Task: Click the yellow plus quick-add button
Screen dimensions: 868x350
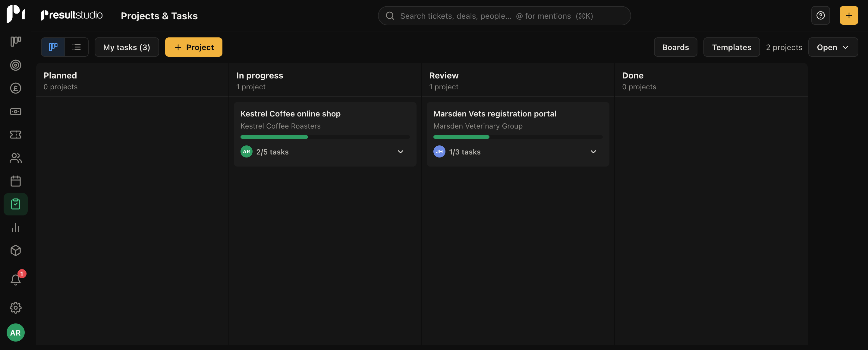Action: (x=848, y=15)
